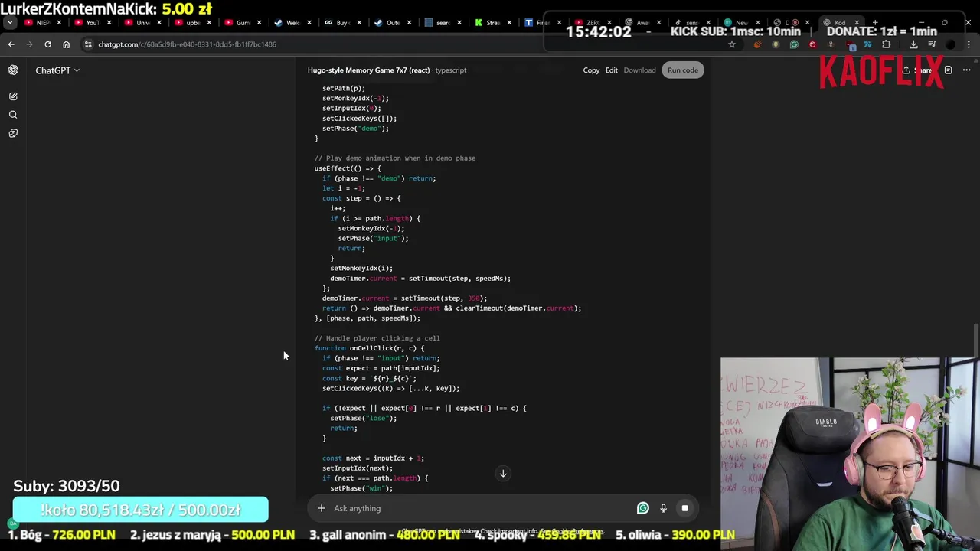Click Download in the canvas header
Image resolution: width=980 pixels, height=551 pixels.
point(639,70)
